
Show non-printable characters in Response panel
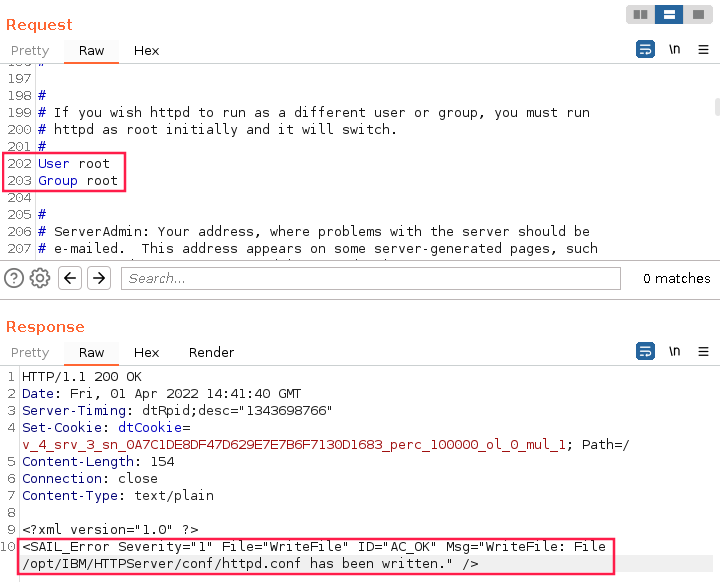click(675, 351)
